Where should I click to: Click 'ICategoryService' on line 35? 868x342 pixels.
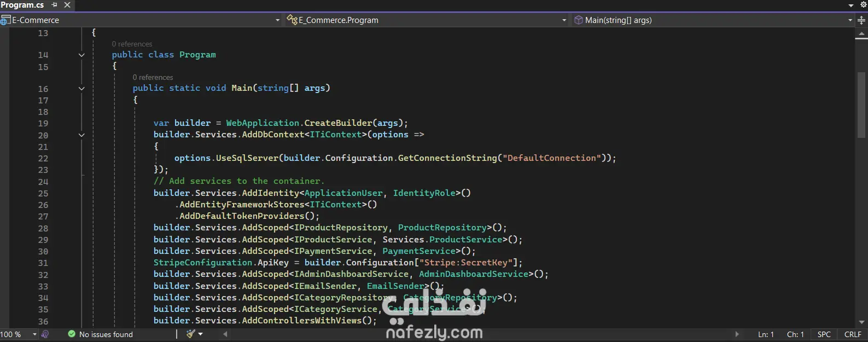(x=336, y=309)
